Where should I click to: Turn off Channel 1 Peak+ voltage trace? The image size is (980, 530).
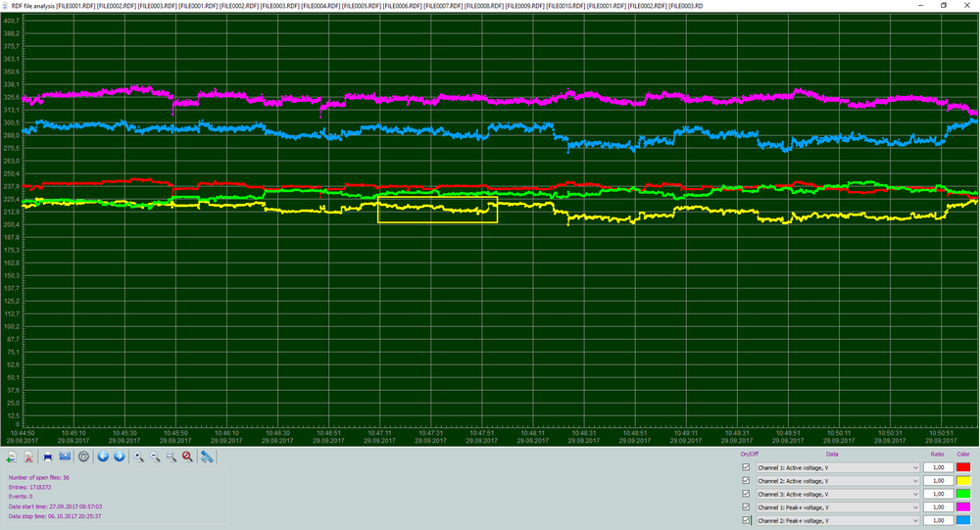point(746,506)
